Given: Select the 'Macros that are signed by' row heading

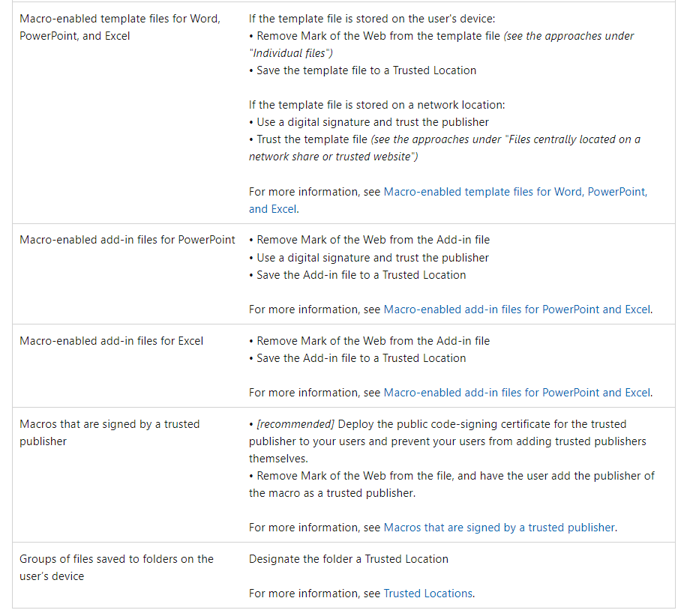Looking at the screenshot, I should [x=109, y=432].
